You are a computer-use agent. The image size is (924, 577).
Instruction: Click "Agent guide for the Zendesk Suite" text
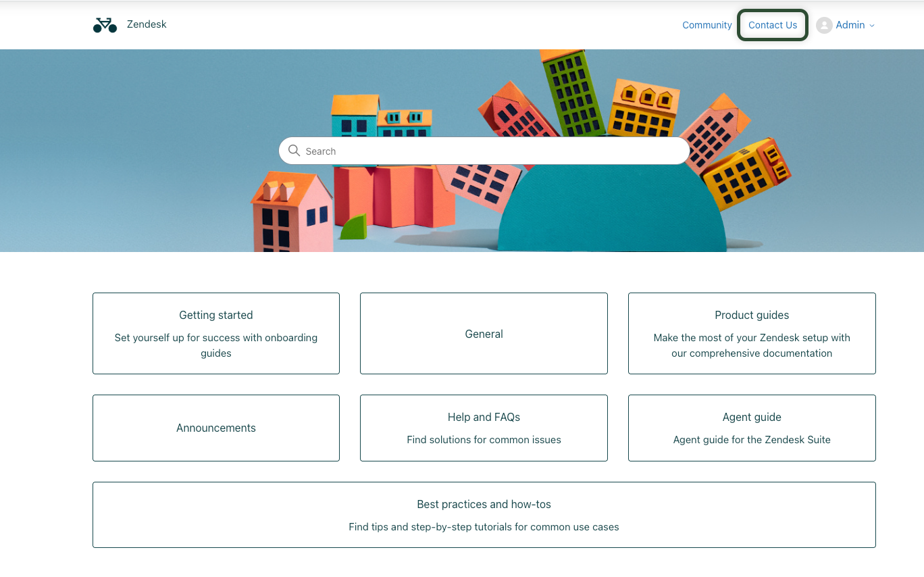[752, 440]
